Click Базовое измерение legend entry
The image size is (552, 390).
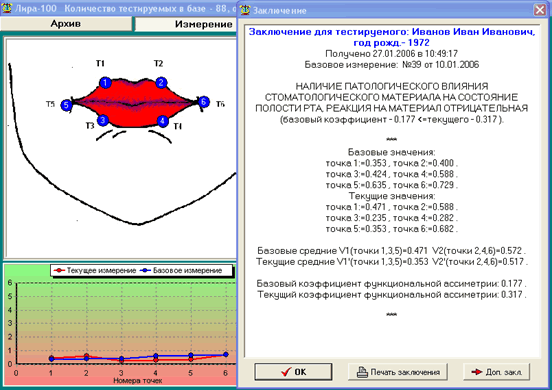[181, 270]
